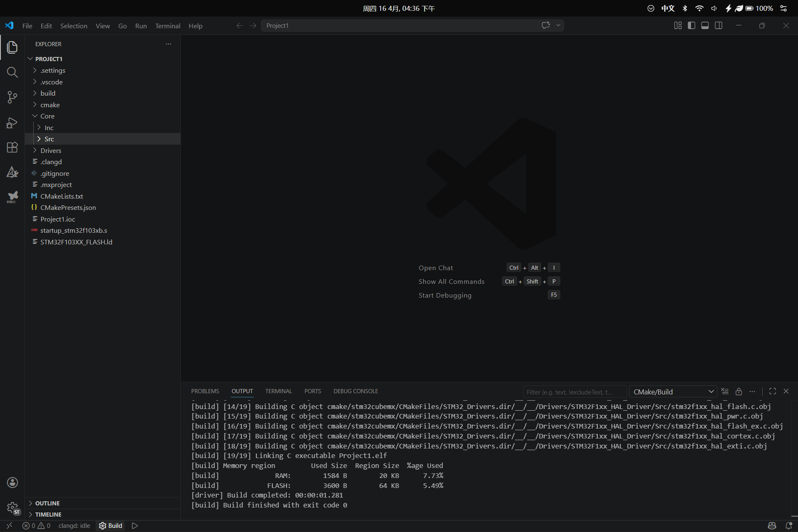The height and width of the screenshot is (532, 798).
Task: Expand the .vscode folder
Action: [x=102, y=82]
